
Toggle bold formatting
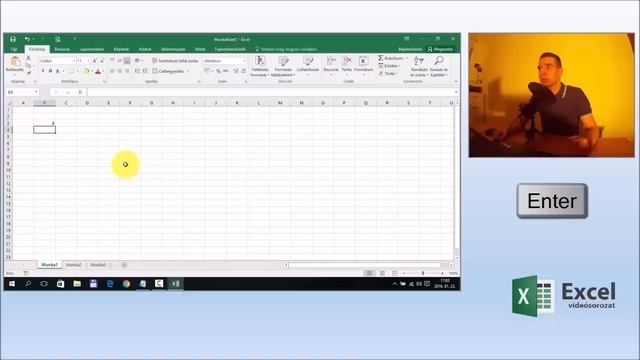pos(42,71)
